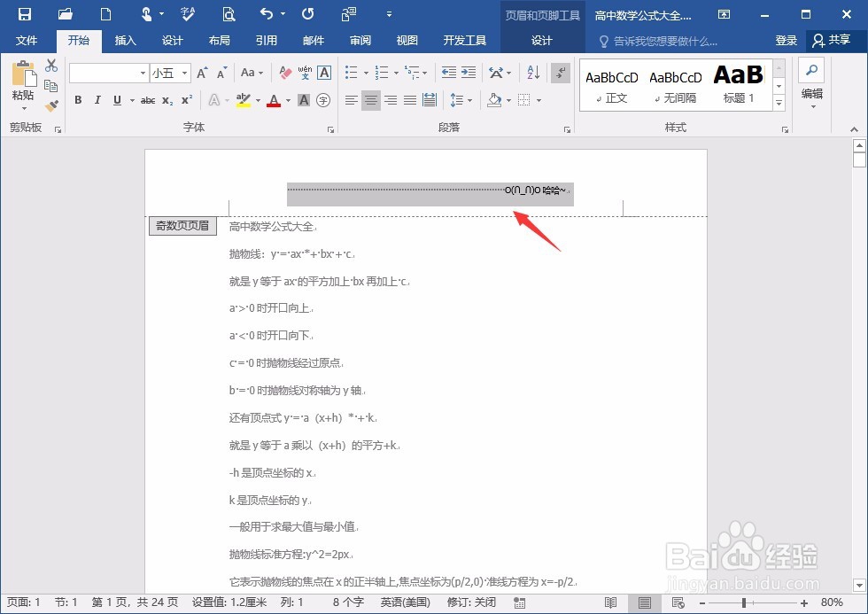Viewport: 868px width, 614px height.
Task: Sort text with the A-Z icon
Action: pyautogui.click(x=533, y=73)
